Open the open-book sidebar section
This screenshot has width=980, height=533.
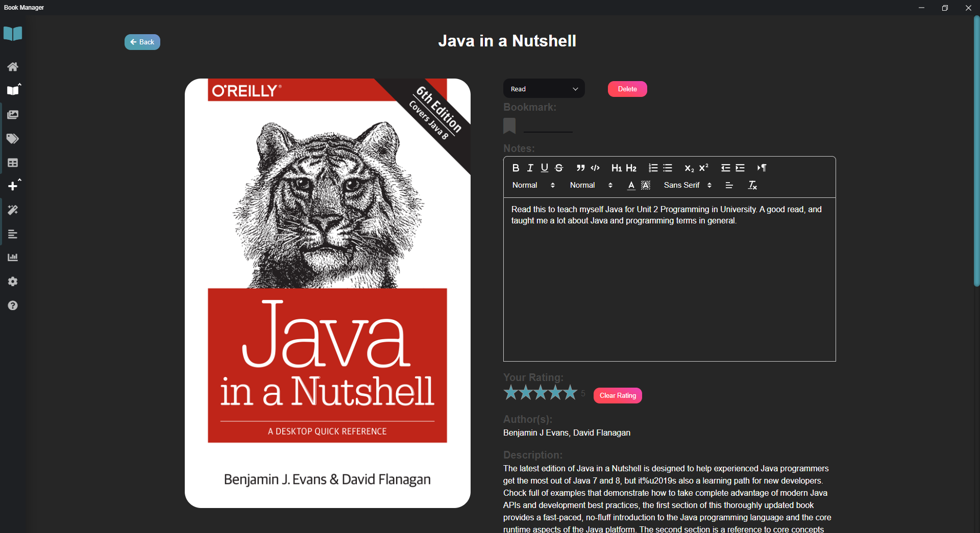tap(13, 90)
